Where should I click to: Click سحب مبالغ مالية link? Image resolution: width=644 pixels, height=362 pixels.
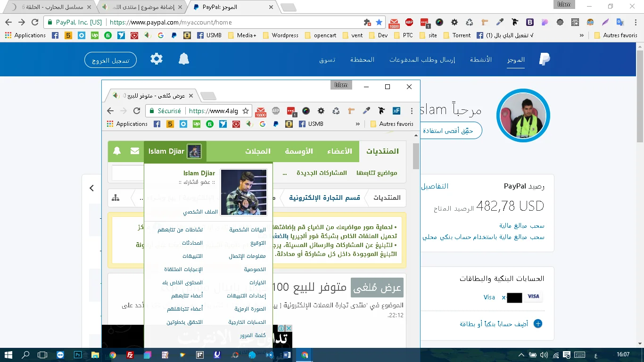pyautogui.click(x=522, y=226)
